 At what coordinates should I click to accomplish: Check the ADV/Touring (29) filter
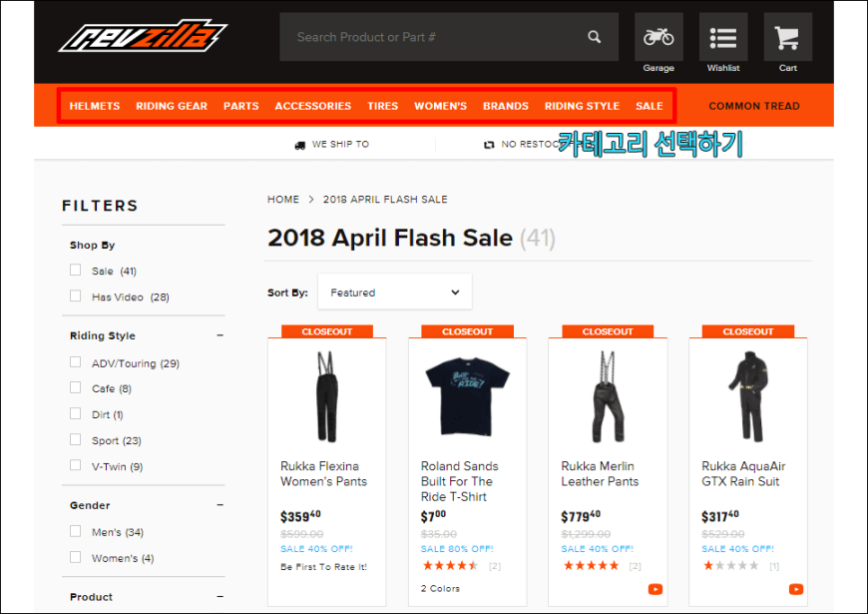tap(75, 361)
